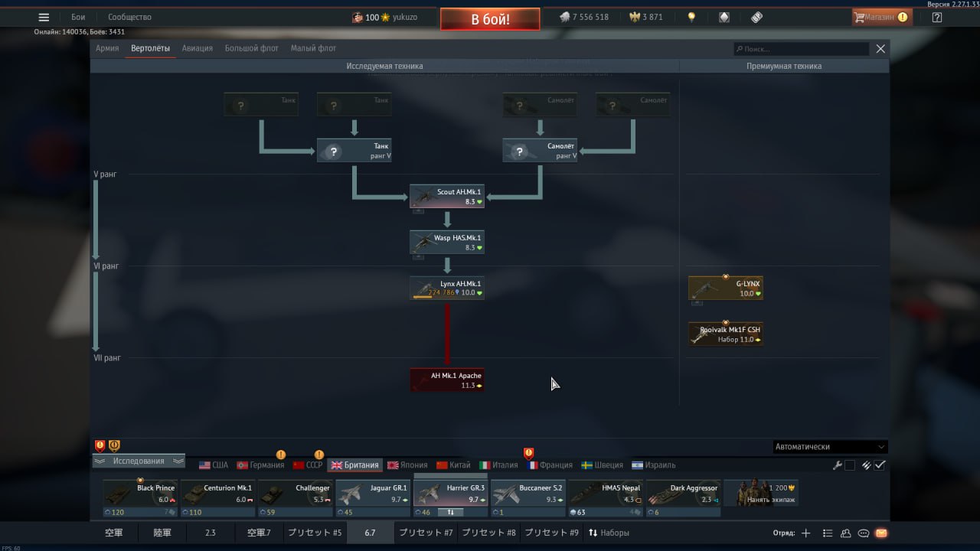This screenshot has width=980, height=551.
Task: Select the Dark Aggressor crew slot
Action: pyautogui.click(x=684, y=498)
